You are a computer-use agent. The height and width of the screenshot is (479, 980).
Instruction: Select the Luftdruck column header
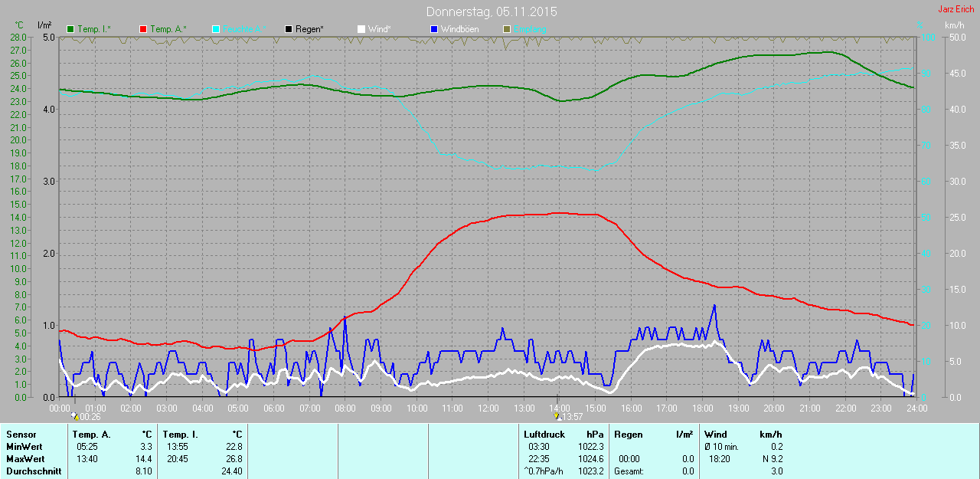pyautogui.click(x=544, y=435)
